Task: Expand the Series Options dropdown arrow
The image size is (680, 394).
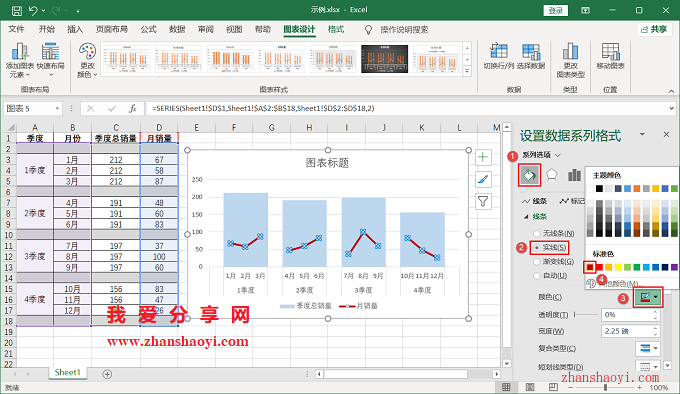Action: pyautogui.click(x=558, y=155)
